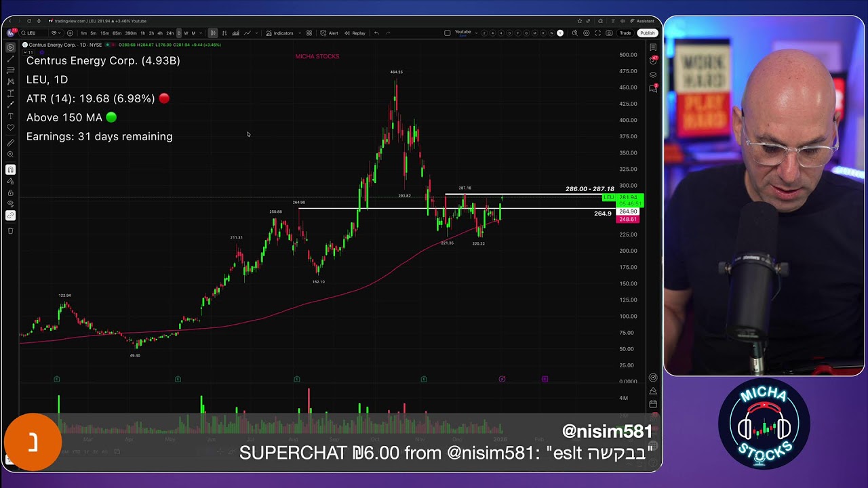Expand the favorite indicators dropdown arrow
The image size is (868, 488).
[x=300, y=33]
